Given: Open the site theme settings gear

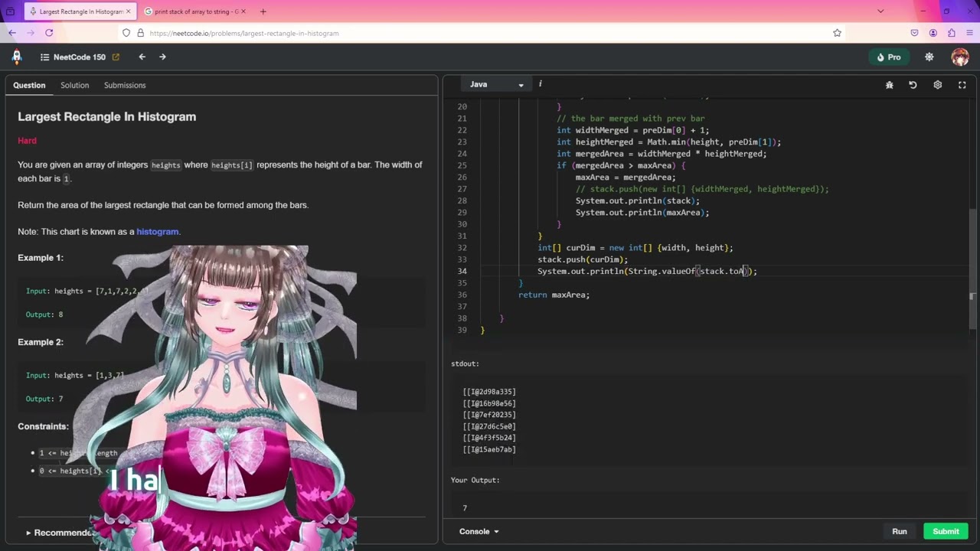Looking at the screenshot, I should pos(929,57).
